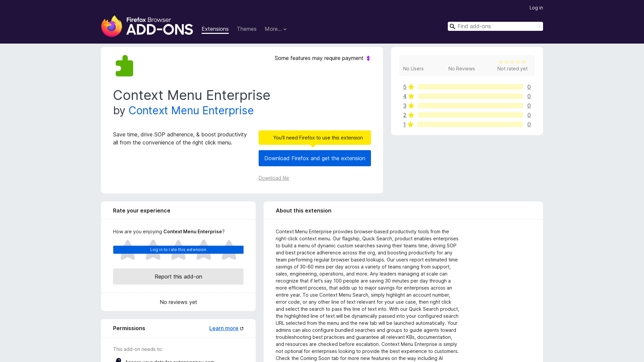Click the 1-star review count 0
Viewport: 644px width, 362px height.
pos(529,124)
